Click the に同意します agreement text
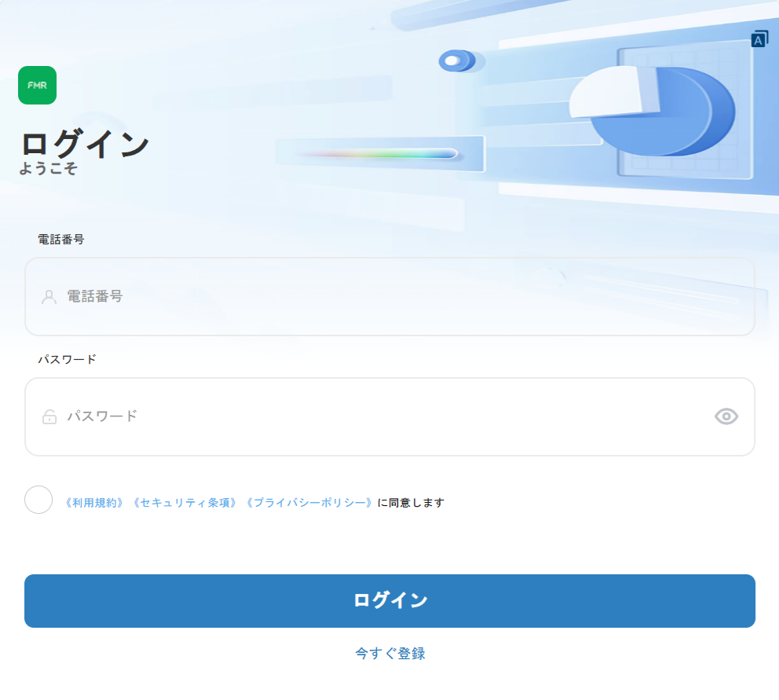 [411, 503]
